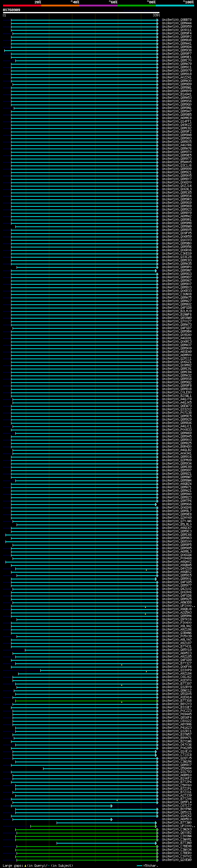Select hit label UniRef100_C6TCI7

point(176,806)
